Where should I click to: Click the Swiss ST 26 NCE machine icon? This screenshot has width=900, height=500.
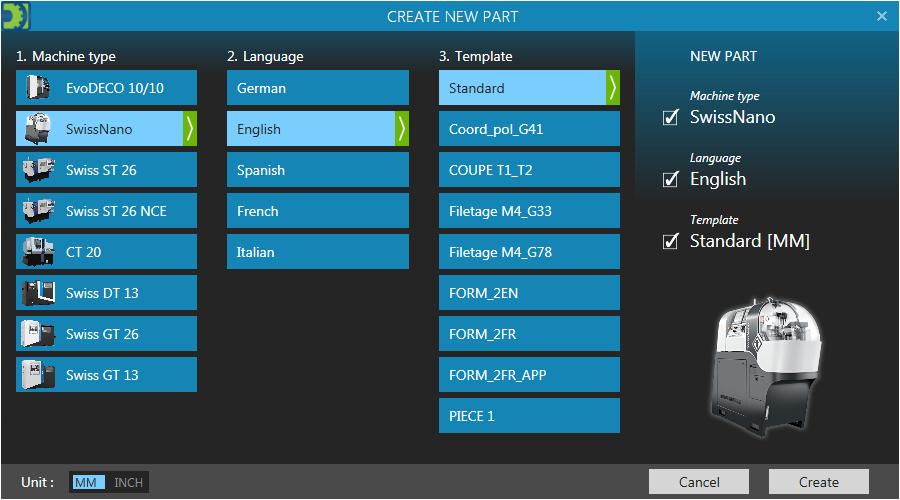(x=38, y=211)
